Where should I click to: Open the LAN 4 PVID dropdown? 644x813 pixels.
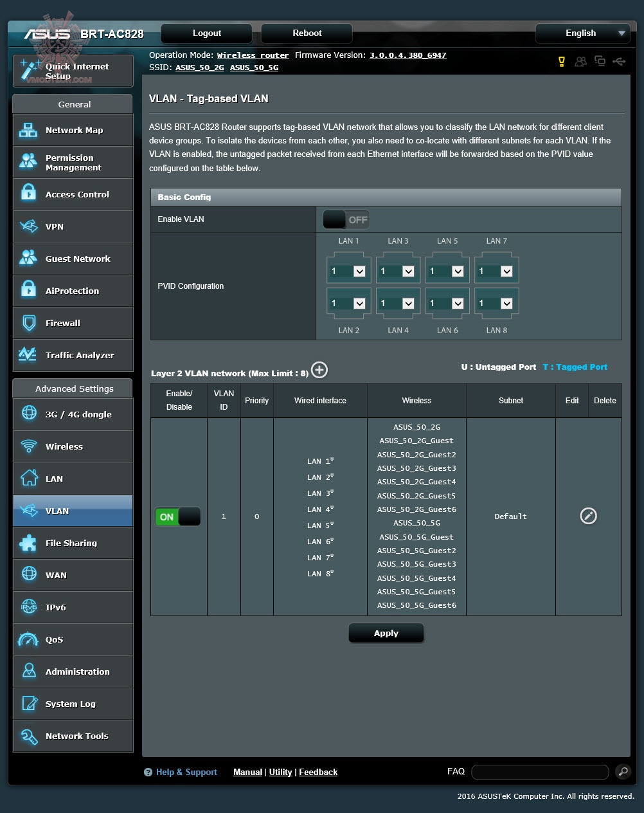tap(398, 303)
